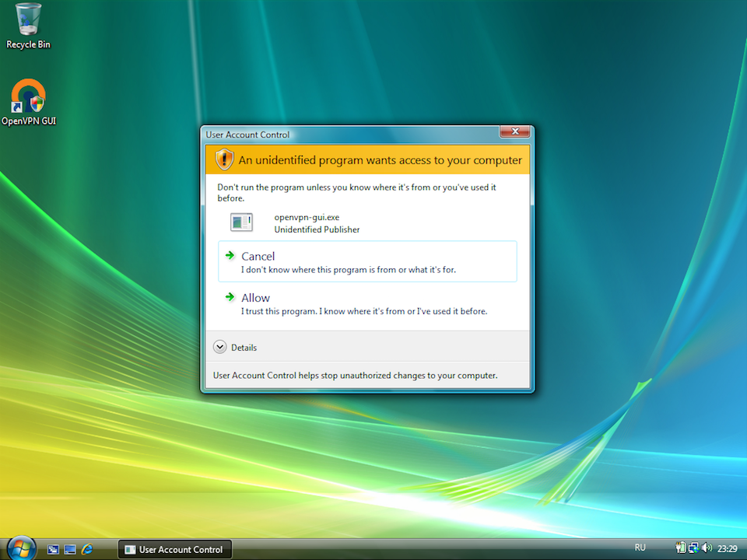Launch Internet Explorer from quick launch
This screenshot has width=747, height=560.
point(87,550)
